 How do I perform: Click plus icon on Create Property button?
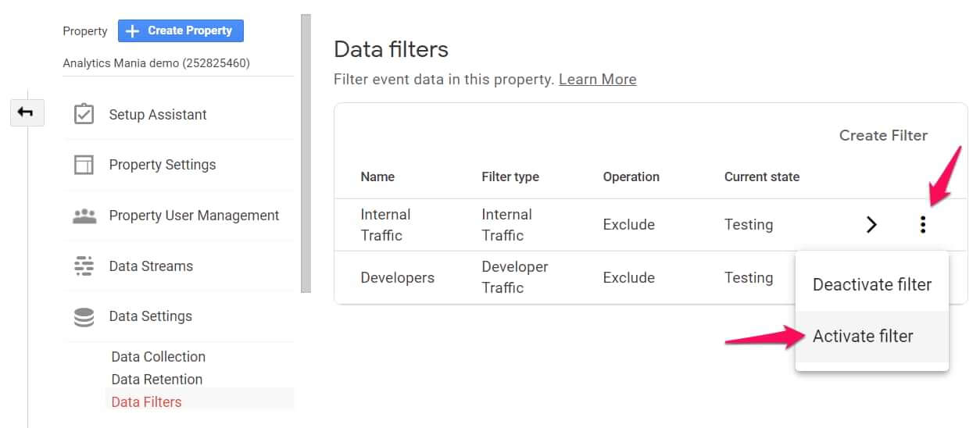pos(133,30)
